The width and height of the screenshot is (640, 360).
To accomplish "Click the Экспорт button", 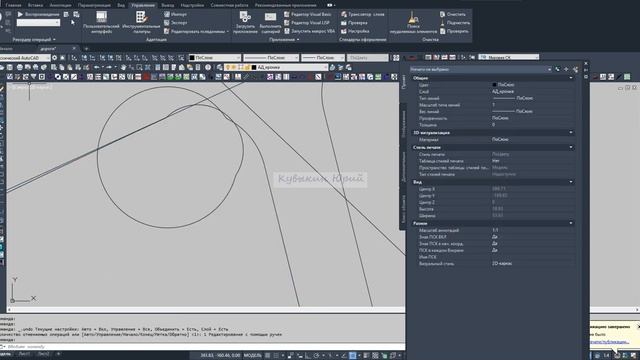I will pos(176,23).
